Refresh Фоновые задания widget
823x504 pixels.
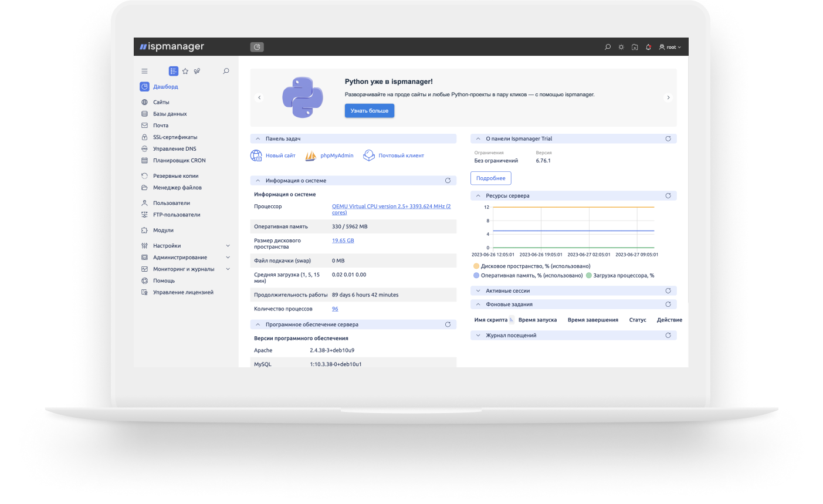click(x=668, y=305)
